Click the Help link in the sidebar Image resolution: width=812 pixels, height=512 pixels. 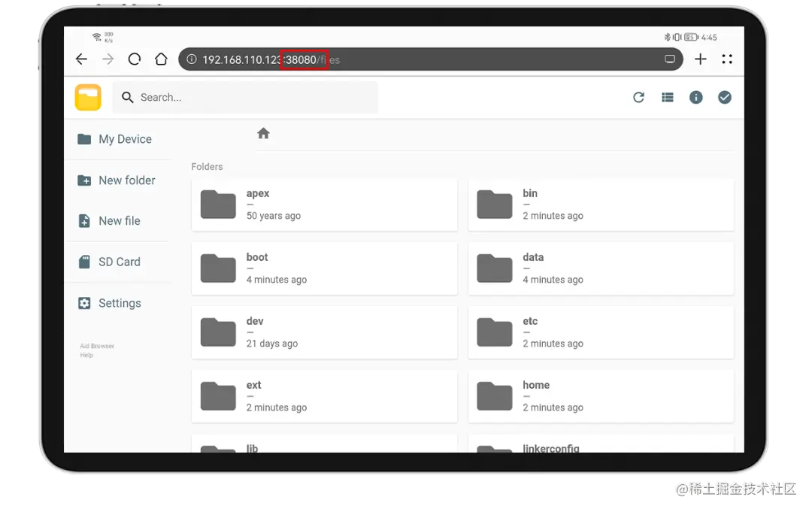[86, 355]
